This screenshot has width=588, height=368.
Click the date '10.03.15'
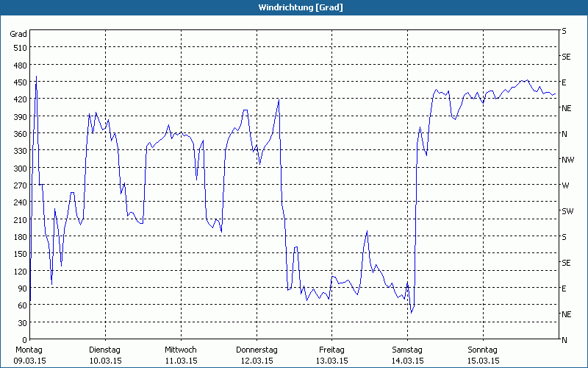pos(105,361)
